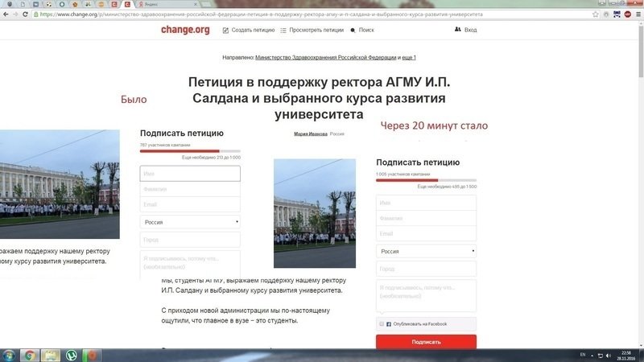Click the search magnifier icon beside Поиск

click(x=353, y=30)
